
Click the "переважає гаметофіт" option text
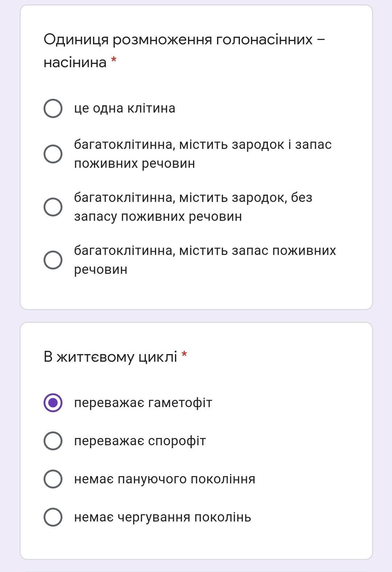click(143, 403)
